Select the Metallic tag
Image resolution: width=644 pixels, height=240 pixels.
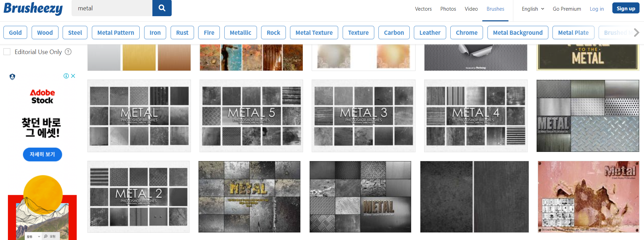tap(240, 33)
